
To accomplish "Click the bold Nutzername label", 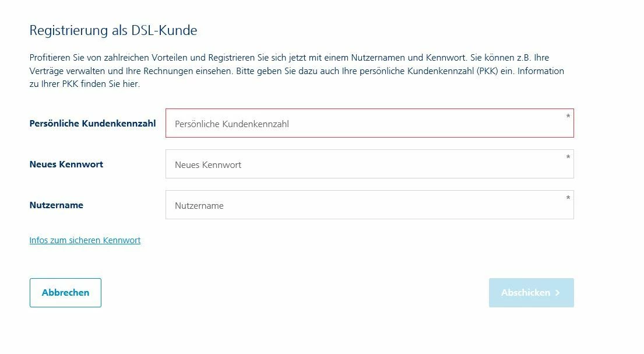I will point(57,205).
